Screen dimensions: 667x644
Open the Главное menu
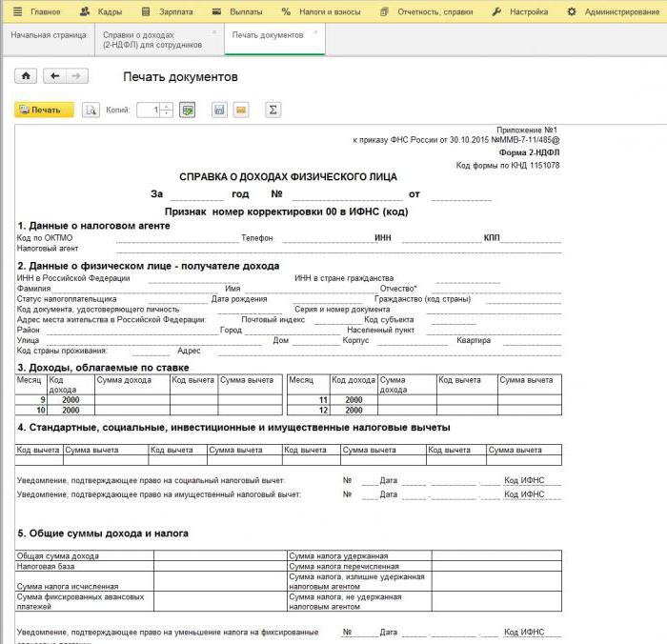[38, 12]
